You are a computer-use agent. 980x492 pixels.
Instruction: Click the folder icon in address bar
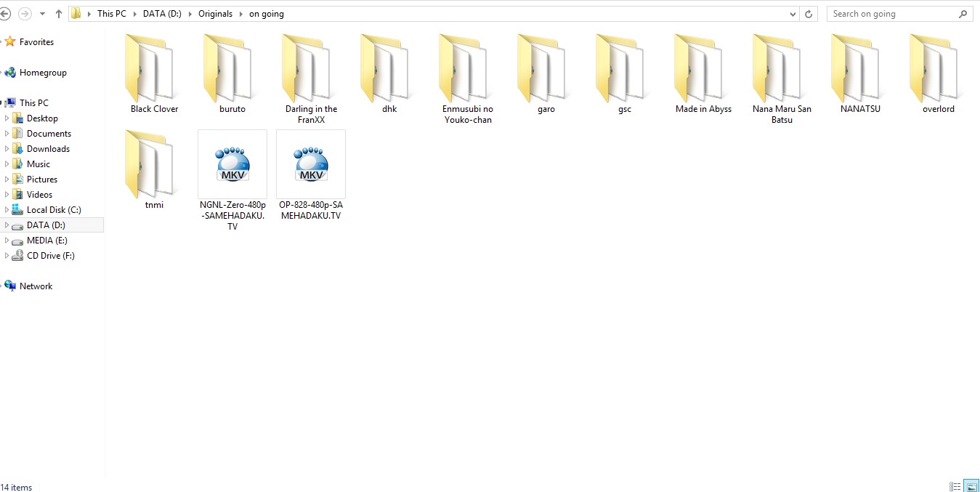coord(76,14)
